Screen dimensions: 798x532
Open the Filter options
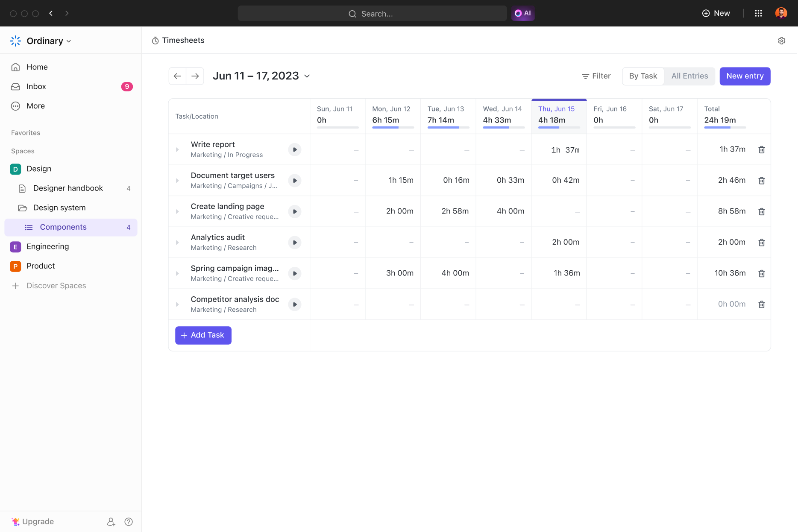[596, 76]
